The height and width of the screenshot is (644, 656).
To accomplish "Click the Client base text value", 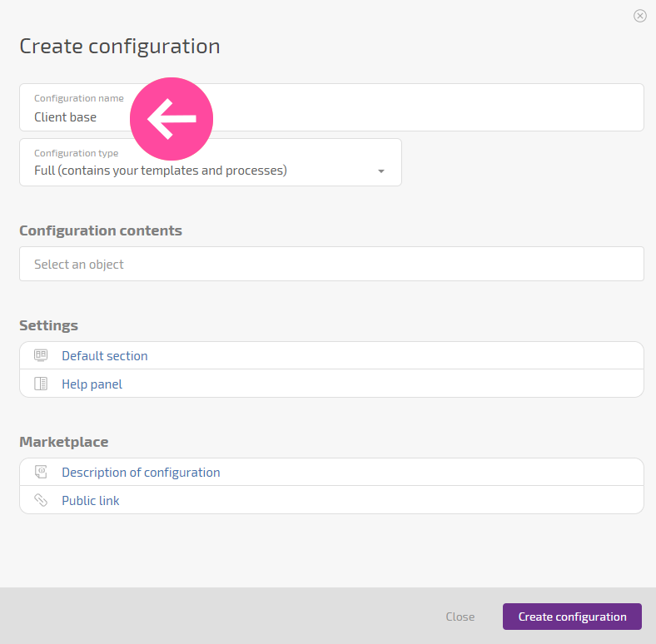I will 65,117.
